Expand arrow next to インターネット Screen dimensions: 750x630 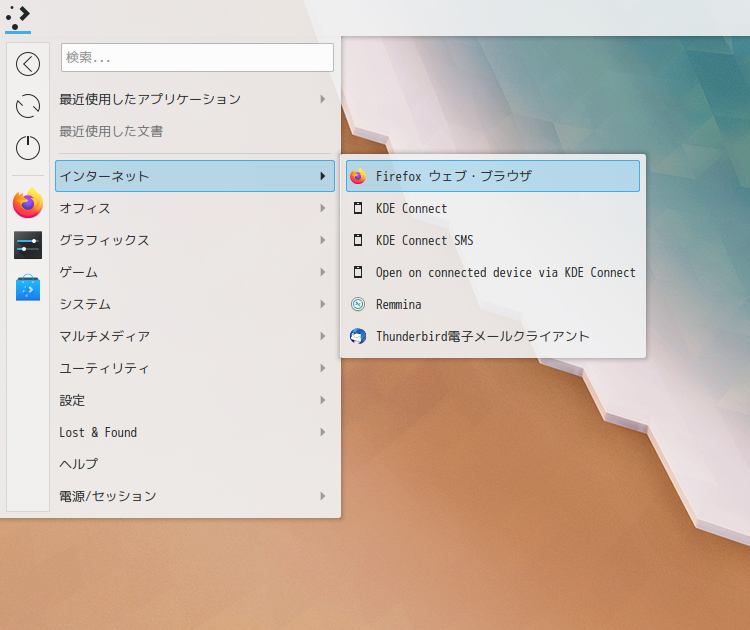[x=323, y=176]
